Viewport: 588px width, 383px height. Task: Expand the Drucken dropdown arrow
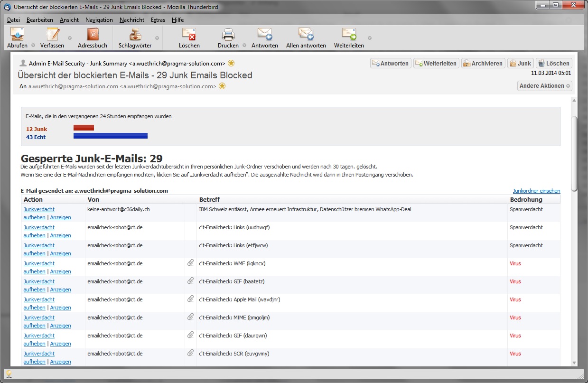pyautogui.click(x=244, y=46)
